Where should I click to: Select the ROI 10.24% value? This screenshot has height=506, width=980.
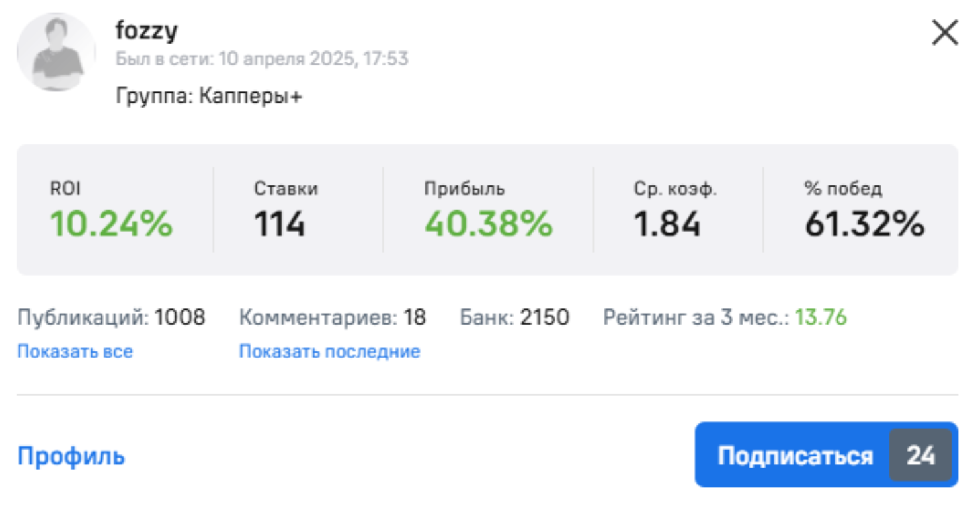tap(111, 224)
